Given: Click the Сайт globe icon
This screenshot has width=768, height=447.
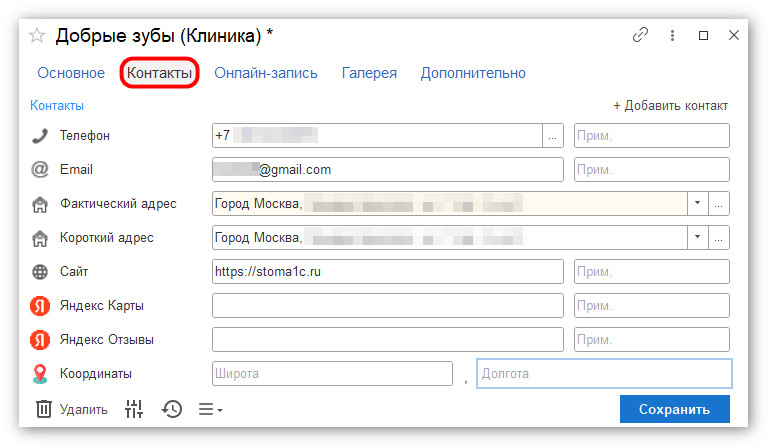Looking at the screenshot, I should pyautogui.click(x=40, y=272).
